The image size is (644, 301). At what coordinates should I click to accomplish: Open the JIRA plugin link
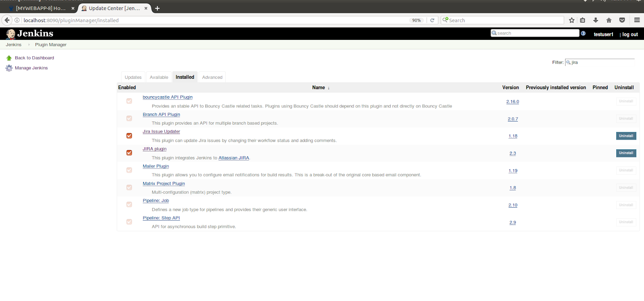pos(154,149)
